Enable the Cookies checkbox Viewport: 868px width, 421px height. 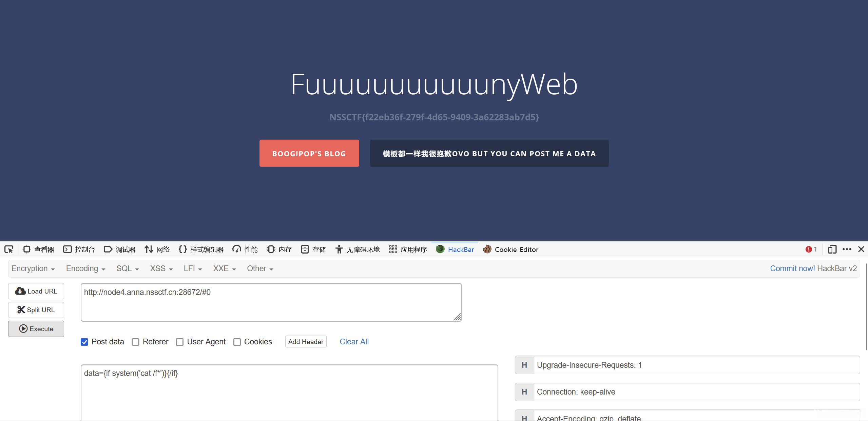(237, 342)
